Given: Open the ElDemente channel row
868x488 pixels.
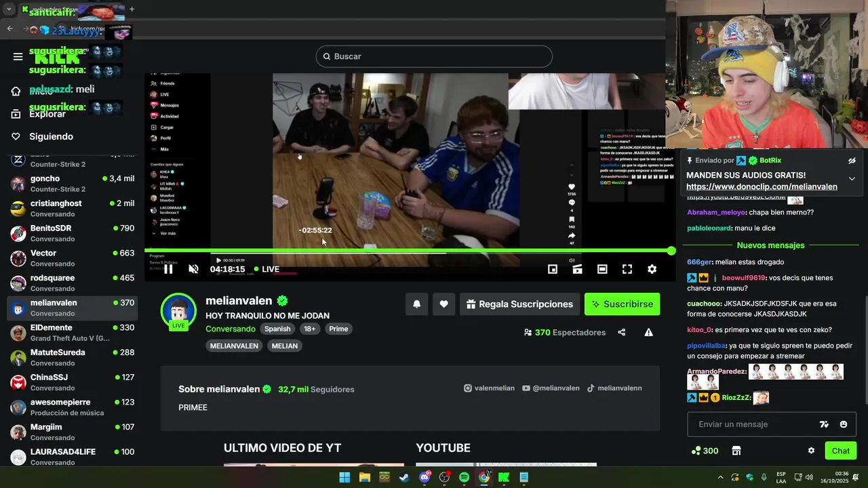Looking at the screenshot, I should click(x=73, y=332).
